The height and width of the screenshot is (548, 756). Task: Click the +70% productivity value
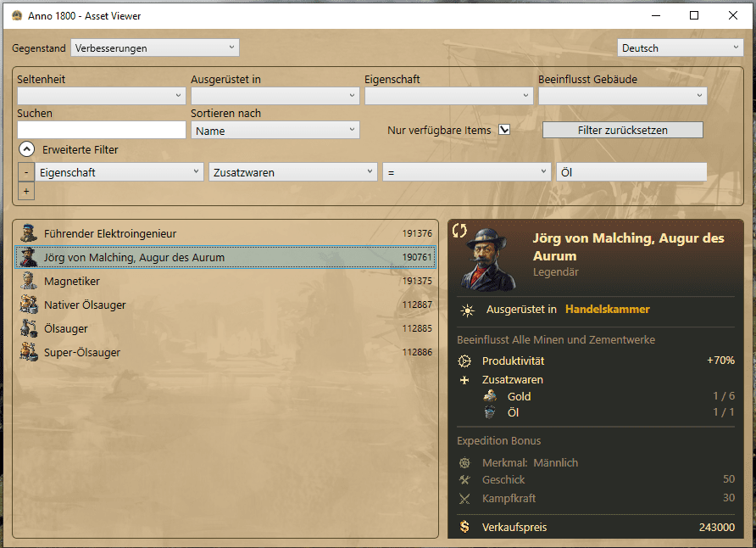(x=720, y=361)
